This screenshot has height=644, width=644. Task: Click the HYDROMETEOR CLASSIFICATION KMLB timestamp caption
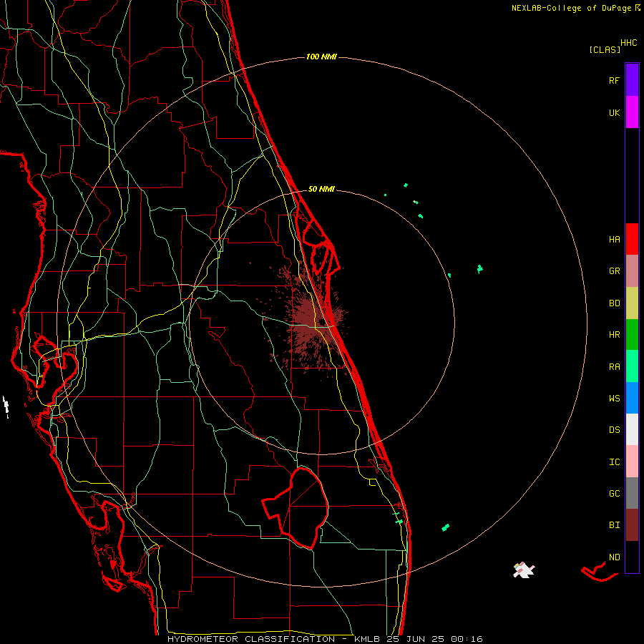pyautogui.click(x=324, y=639)
